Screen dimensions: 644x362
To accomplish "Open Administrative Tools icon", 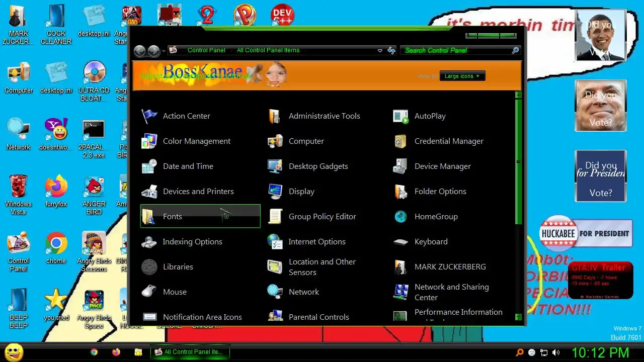I will (275, 116).
